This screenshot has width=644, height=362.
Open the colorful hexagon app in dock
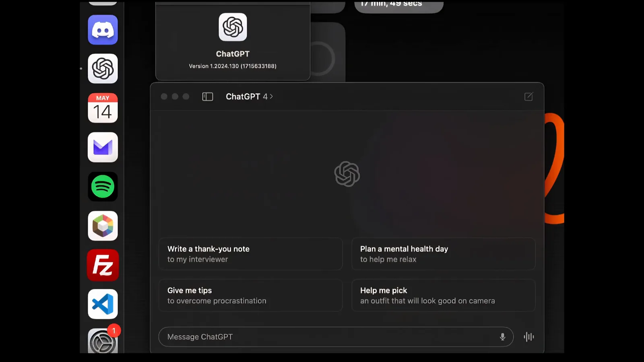tap(103, 226)
